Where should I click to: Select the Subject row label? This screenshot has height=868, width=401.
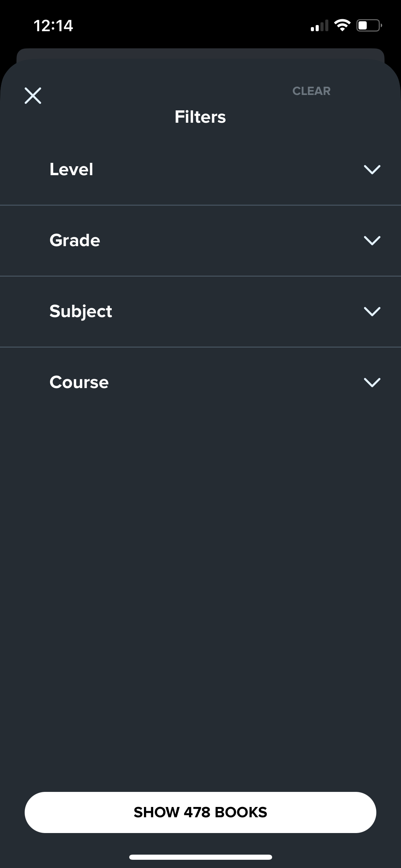[x=81, y=311]
